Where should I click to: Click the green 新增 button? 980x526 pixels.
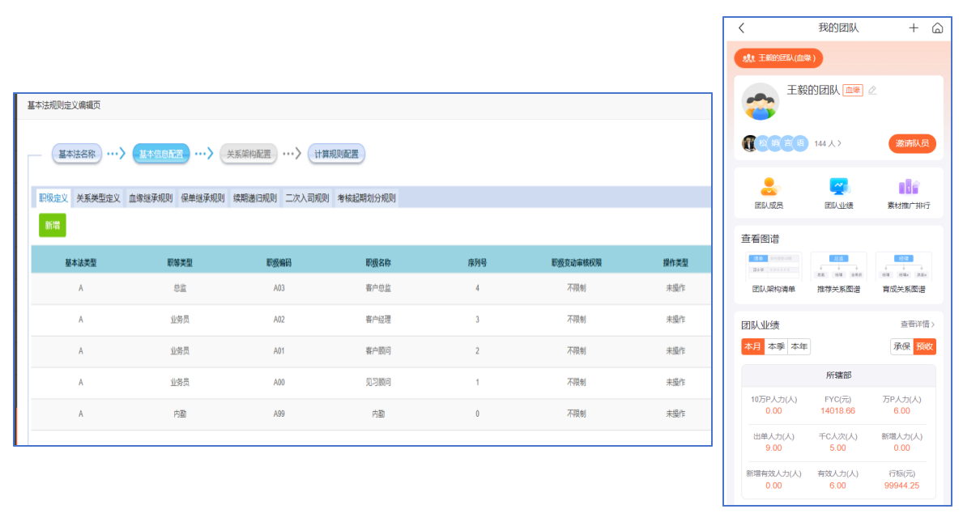pos(53,225)
